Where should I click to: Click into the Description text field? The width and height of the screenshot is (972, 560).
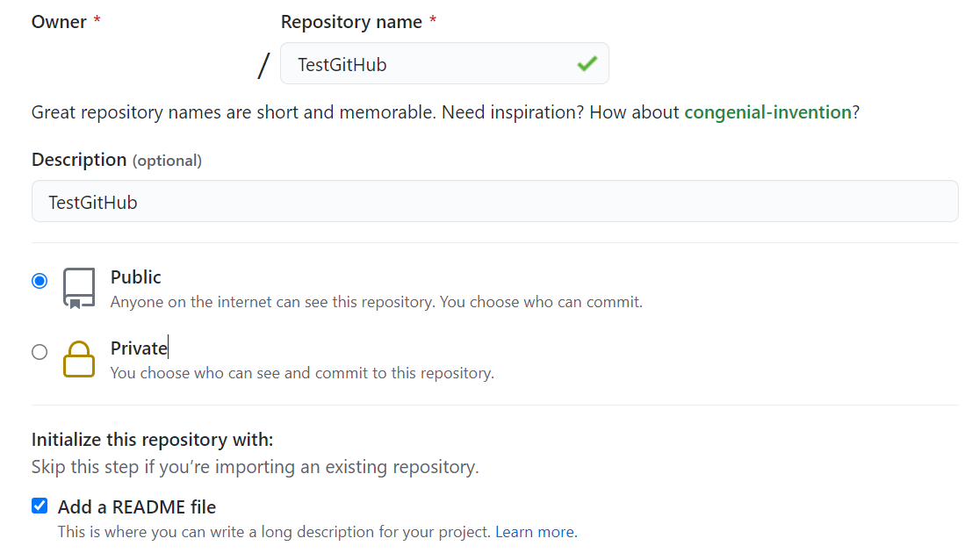494,202
